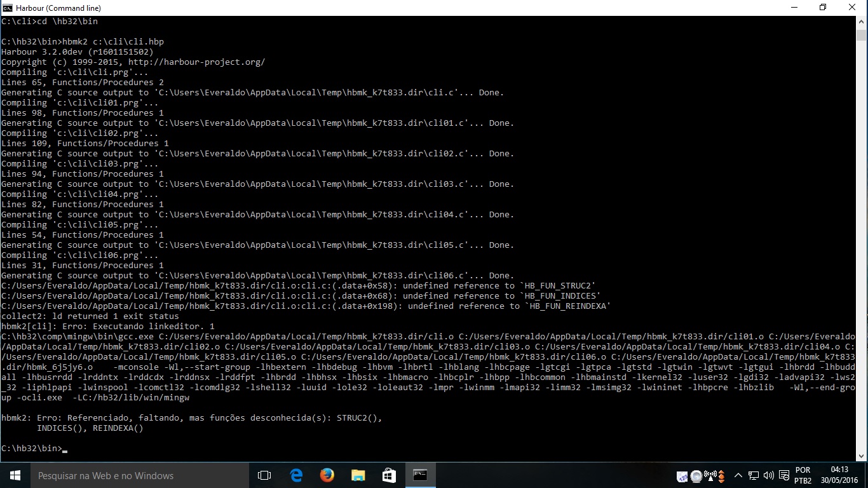Viewport: 868px width, 488px height.
Task: Launch Firefox from the taskbar
Action: click(x=327, y=475)
